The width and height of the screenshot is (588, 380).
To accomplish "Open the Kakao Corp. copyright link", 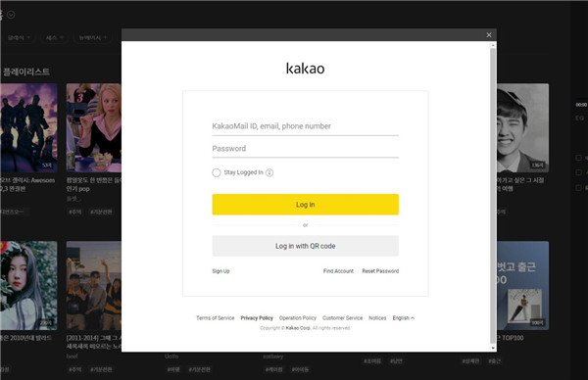I will click(298, 328).
